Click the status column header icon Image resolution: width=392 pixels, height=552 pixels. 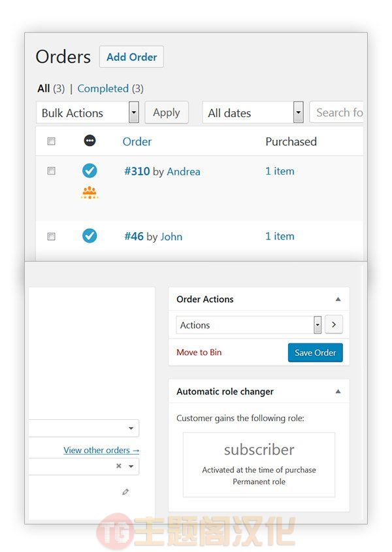[x=90, y=141]
